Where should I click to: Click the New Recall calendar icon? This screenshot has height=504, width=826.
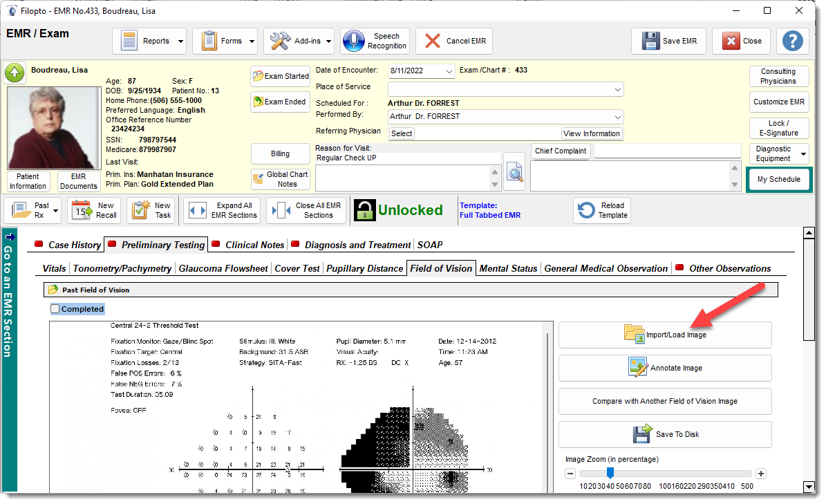[81, 210]
